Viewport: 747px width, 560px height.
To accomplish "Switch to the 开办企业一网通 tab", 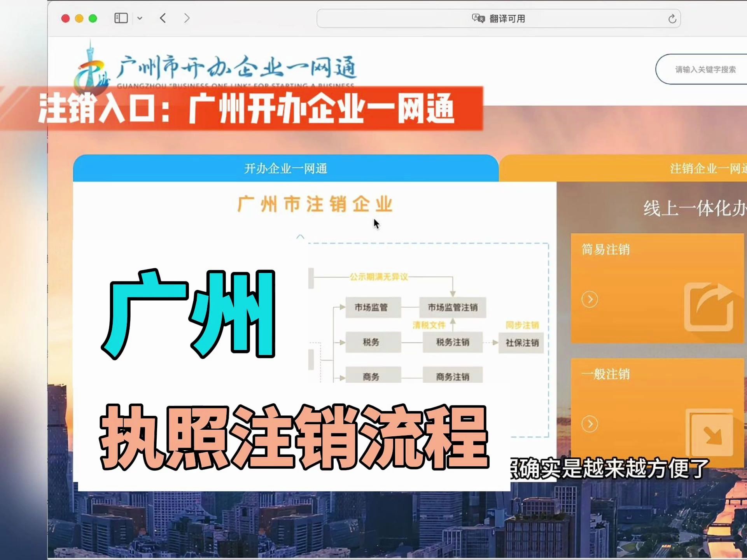I will coord(286,168).
